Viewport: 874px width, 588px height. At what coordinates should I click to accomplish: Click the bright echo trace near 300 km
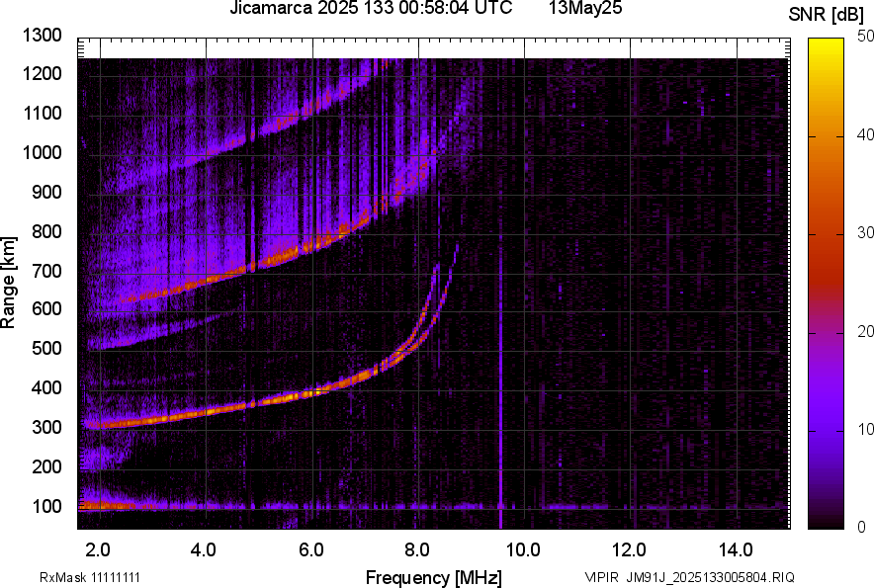pyautogui.click(x=148, y=421)
